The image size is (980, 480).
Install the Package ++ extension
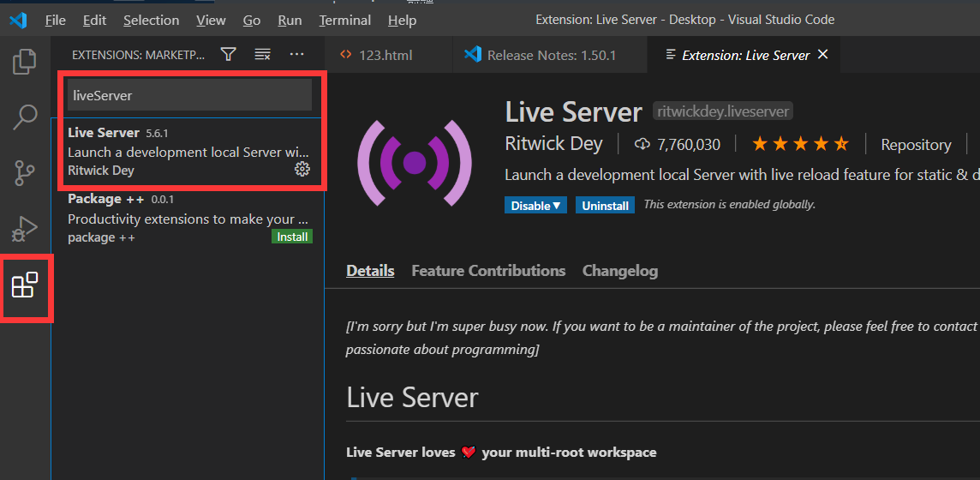(x=292, y=237)
